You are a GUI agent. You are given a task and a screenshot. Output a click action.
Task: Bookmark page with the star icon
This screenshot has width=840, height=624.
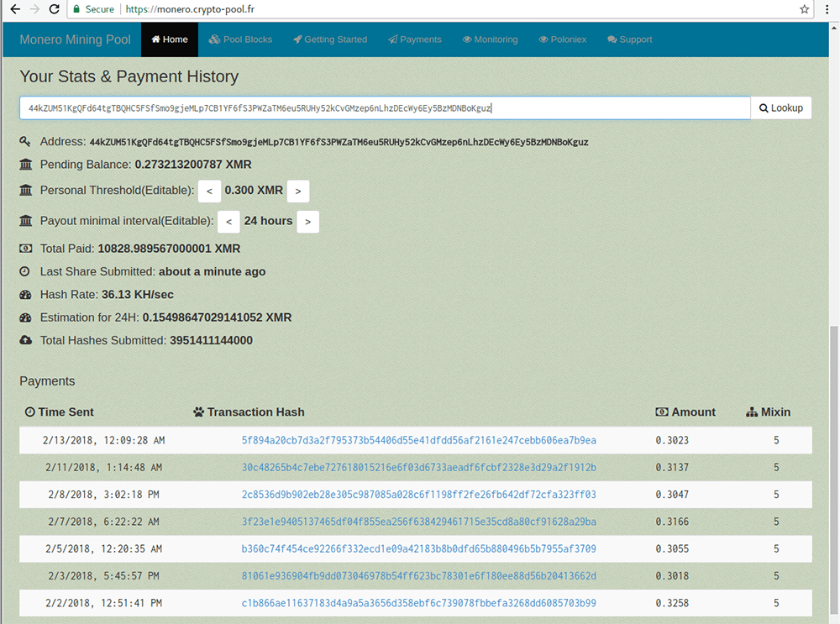click(x=804, y=9)
